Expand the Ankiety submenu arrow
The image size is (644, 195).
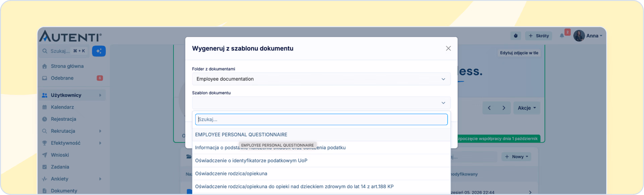tap(100, 179)
